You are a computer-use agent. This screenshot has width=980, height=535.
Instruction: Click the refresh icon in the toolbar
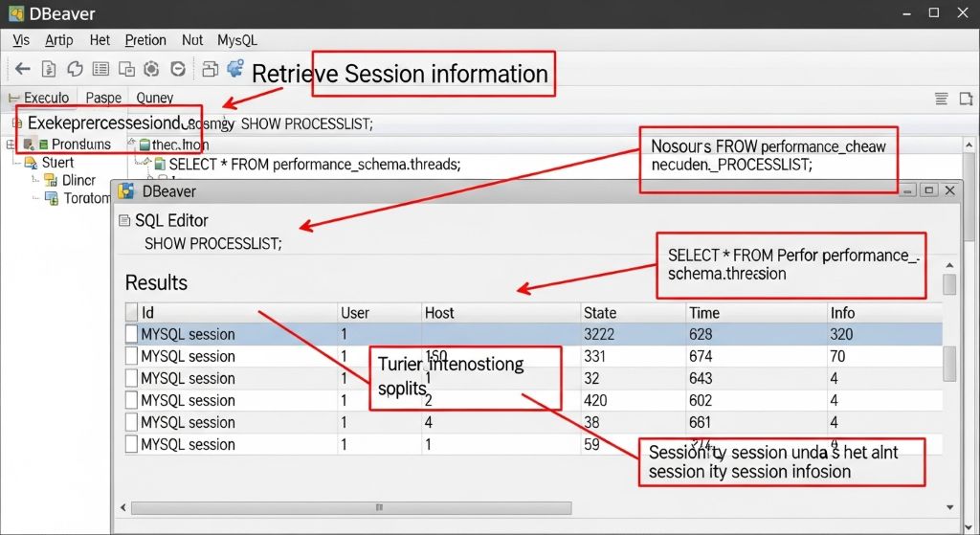75,69
